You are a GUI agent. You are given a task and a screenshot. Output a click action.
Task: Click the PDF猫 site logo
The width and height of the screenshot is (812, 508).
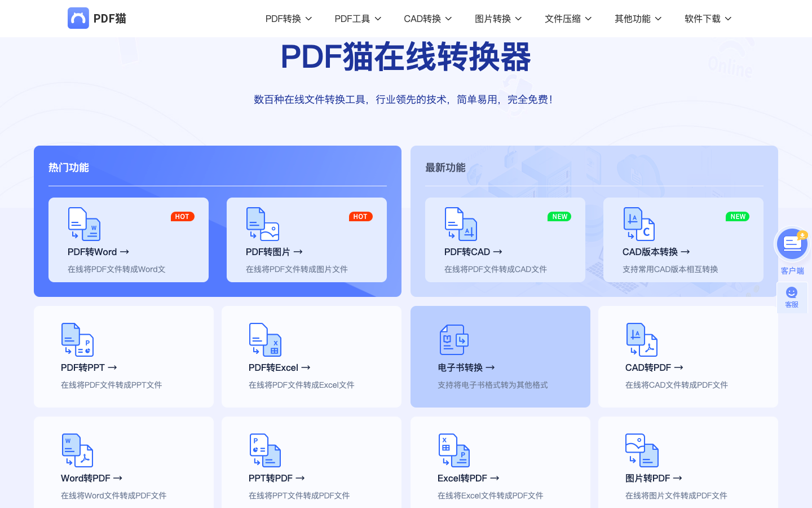pos(96,18)
